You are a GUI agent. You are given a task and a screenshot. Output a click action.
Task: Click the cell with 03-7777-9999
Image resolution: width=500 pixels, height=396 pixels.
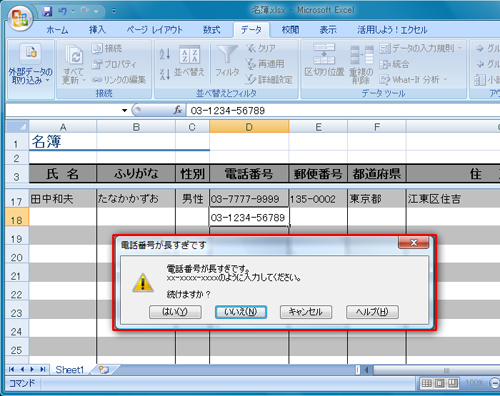click(x=249, y=199)
